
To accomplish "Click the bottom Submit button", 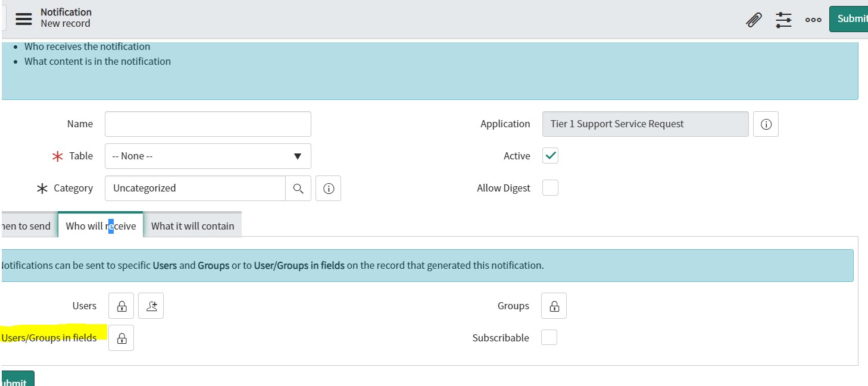I will (17, 379).
